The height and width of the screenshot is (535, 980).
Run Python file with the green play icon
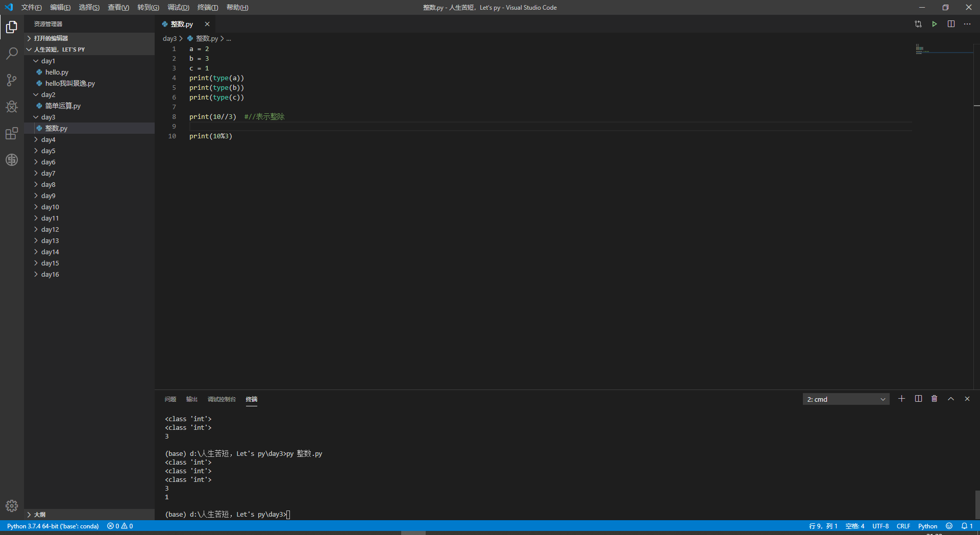point(935,24)
